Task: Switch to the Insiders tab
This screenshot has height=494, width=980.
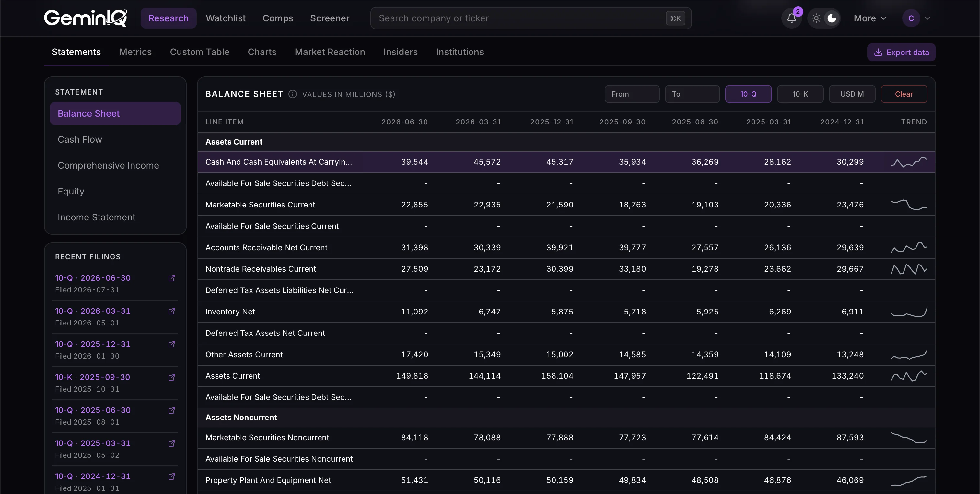Action: click(x=400, y=52)
